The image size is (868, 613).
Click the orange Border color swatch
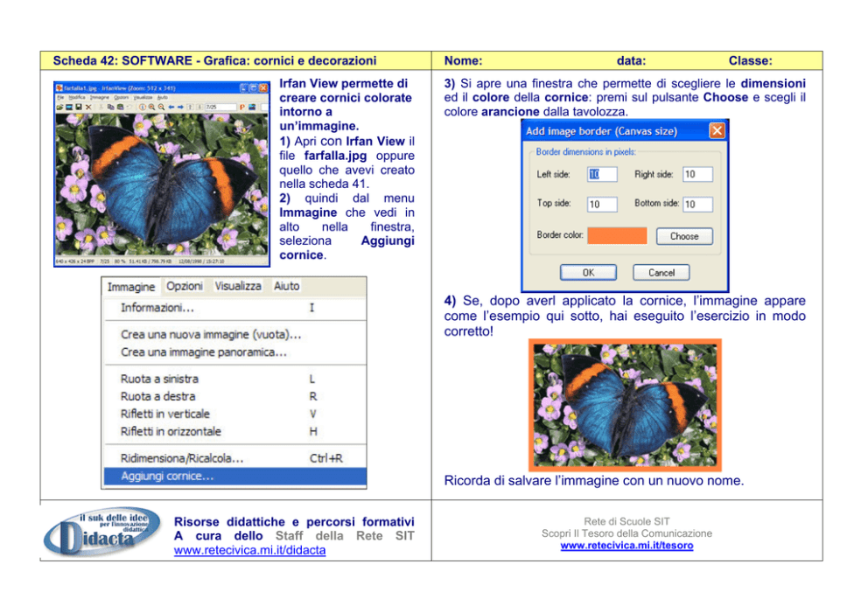(617, 236)
